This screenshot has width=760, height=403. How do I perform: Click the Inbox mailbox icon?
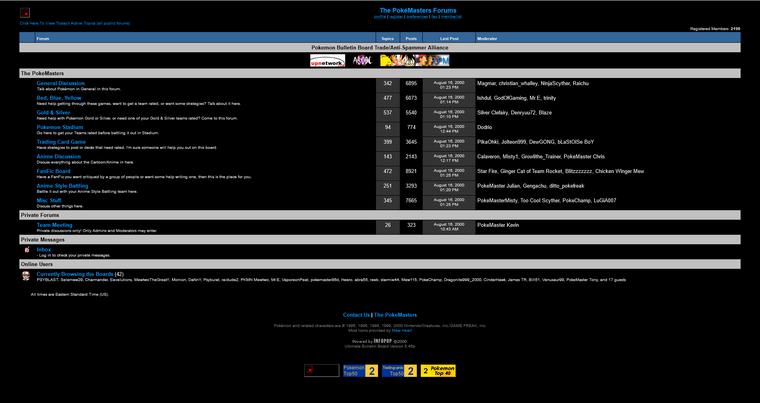27,249
